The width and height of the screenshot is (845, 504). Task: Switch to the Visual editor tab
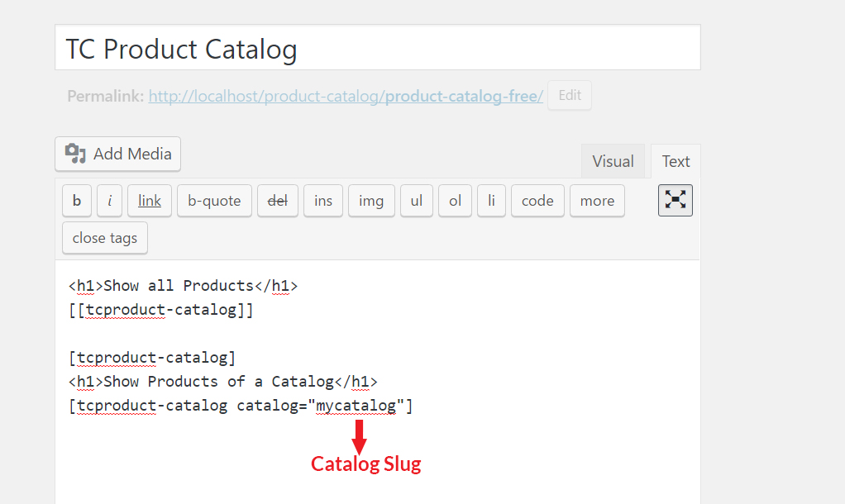pos(613,161)
